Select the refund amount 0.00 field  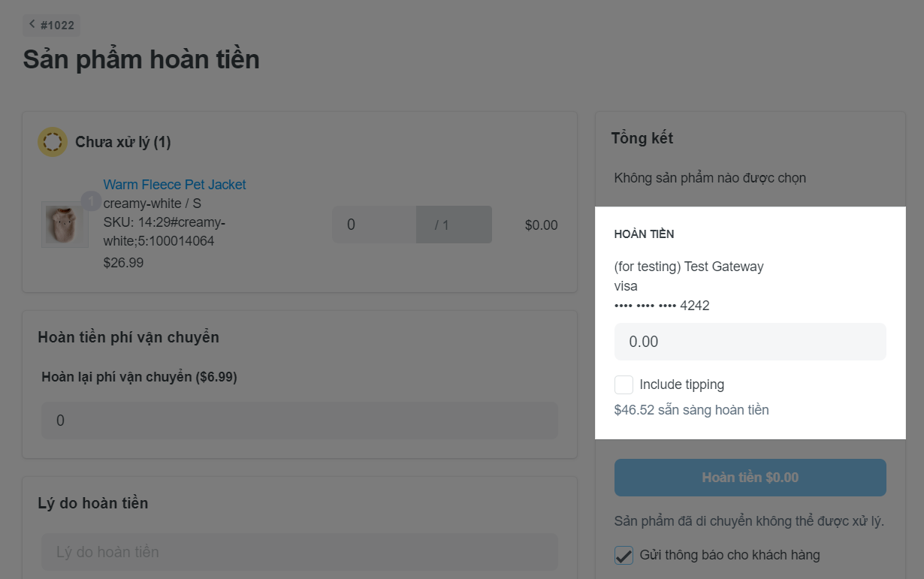pos(750,342)
